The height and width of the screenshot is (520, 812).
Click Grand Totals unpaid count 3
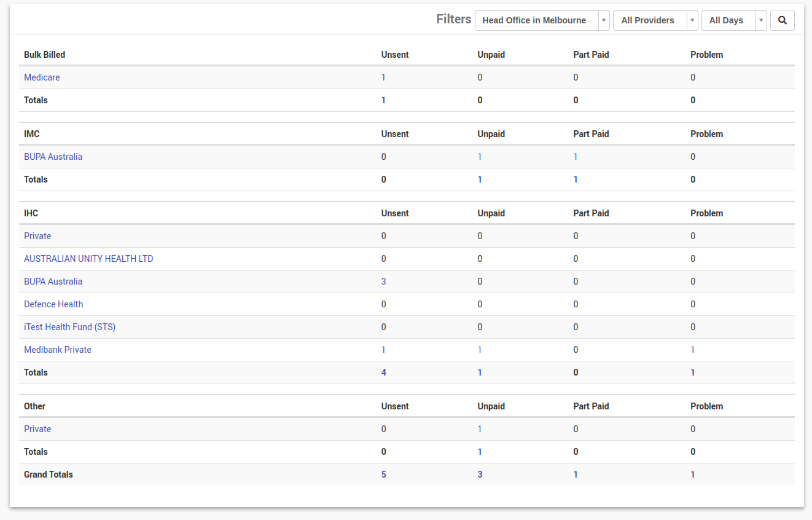click(480, 475)
